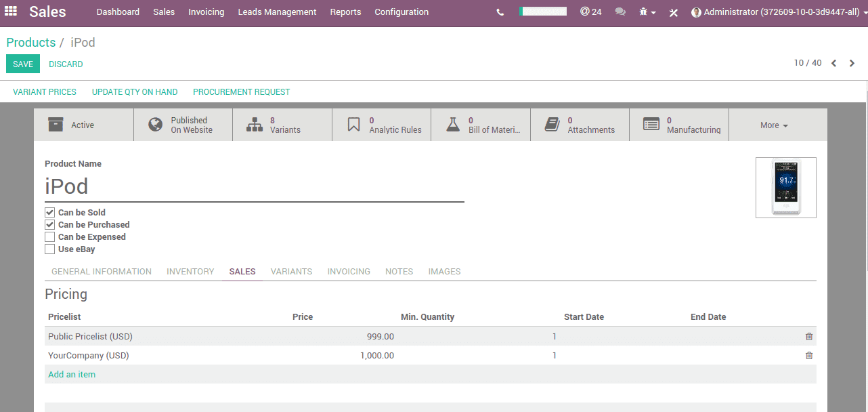
Task: Uncheck the Can be Sold checkbox
Action: coord(49,212)
